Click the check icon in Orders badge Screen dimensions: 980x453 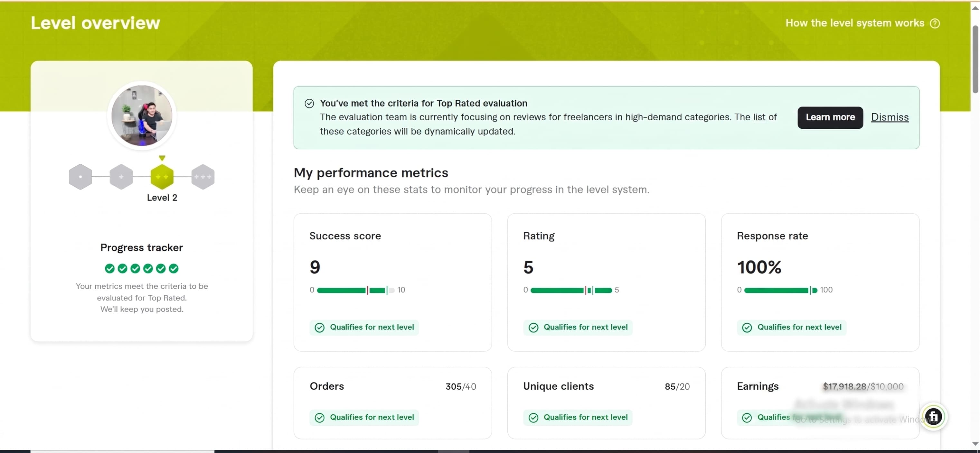click(320, 418)
